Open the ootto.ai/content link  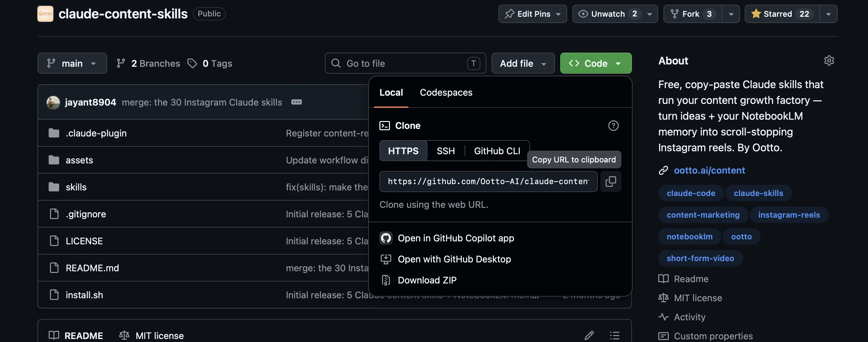(x=709, y=170)
